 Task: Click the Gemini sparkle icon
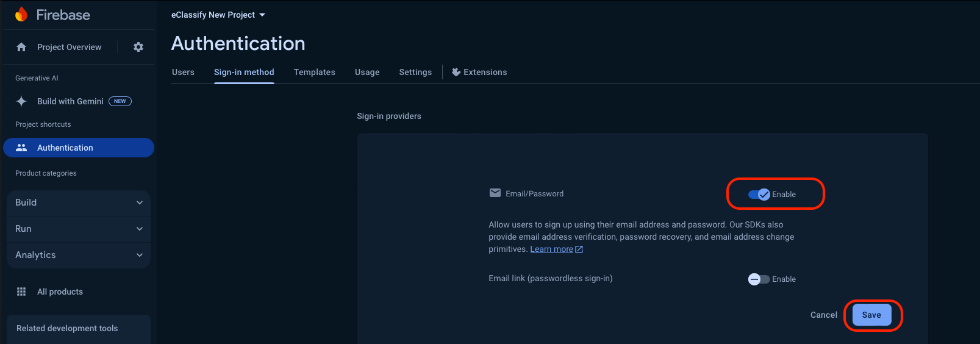coord(21,101)
